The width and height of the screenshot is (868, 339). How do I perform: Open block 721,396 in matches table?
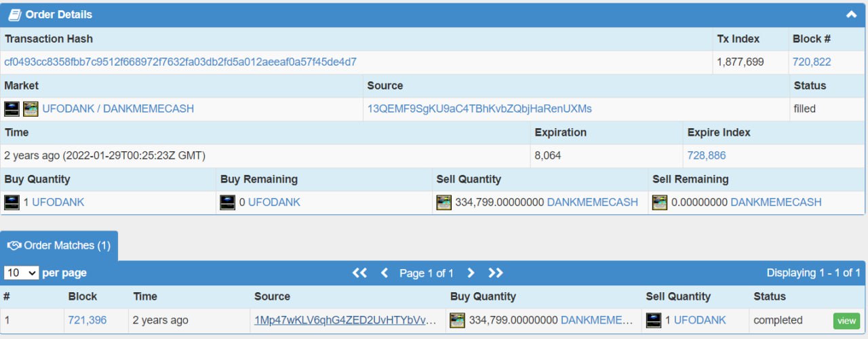[87, 320]
